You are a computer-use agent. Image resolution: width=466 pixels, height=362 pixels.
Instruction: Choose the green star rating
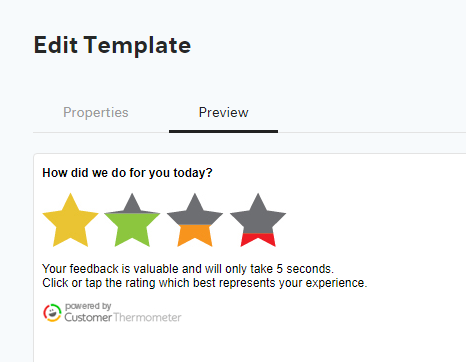[132, 222]
